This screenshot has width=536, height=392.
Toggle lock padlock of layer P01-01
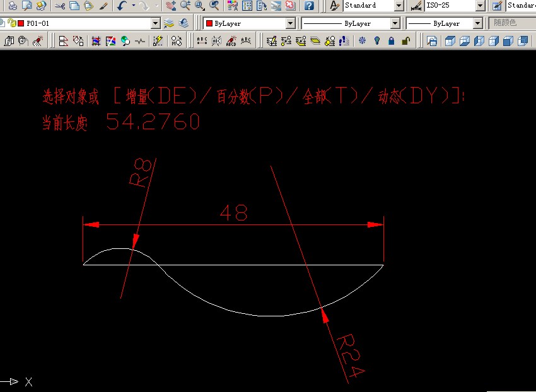12,23
